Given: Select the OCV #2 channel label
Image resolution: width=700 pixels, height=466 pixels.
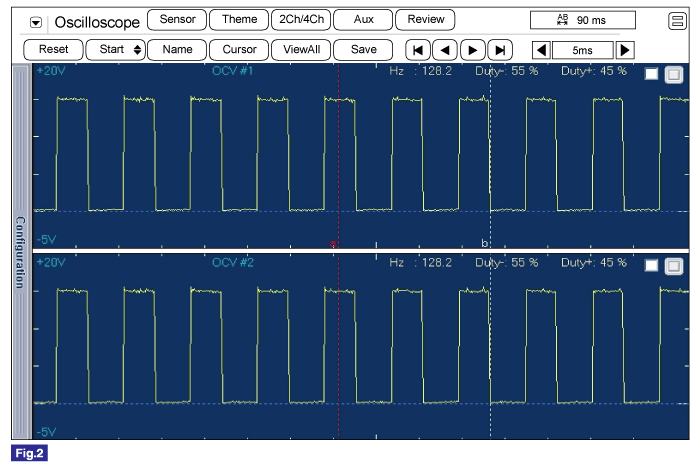Looking at the screenshot, I should click(233, 262).
